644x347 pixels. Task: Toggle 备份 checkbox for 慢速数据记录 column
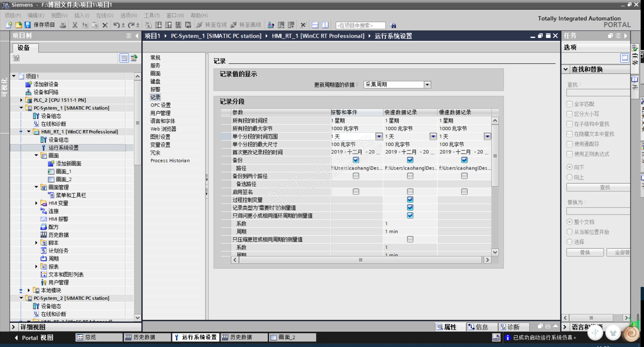click(x=464, y=160)
